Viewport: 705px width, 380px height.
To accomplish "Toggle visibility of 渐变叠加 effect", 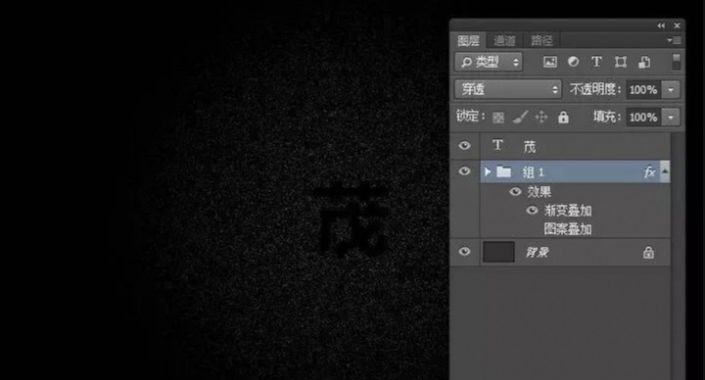I will [532, 210].
